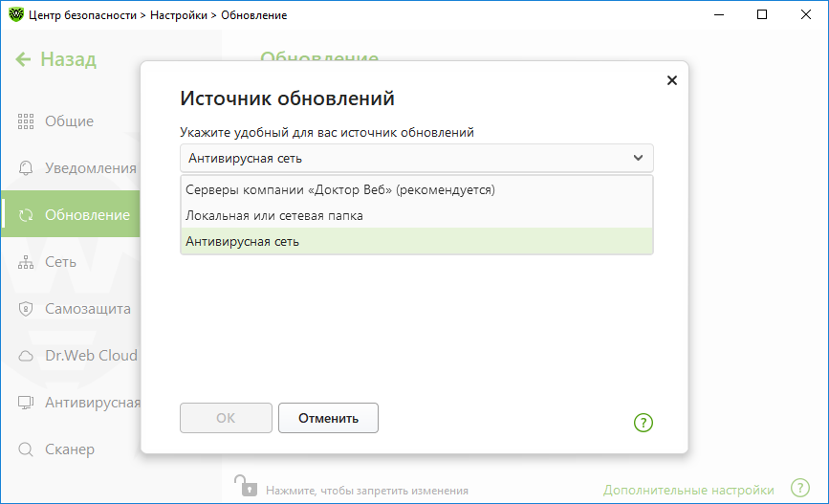Click the Dr.Web spider logo in title bar

tap(16, 14)
